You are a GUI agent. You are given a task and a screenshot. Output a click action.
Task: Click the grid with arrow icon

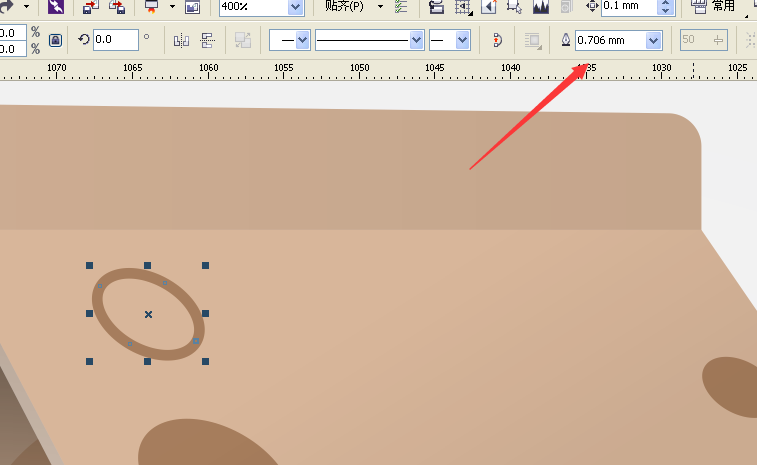(x=463, y=6)
